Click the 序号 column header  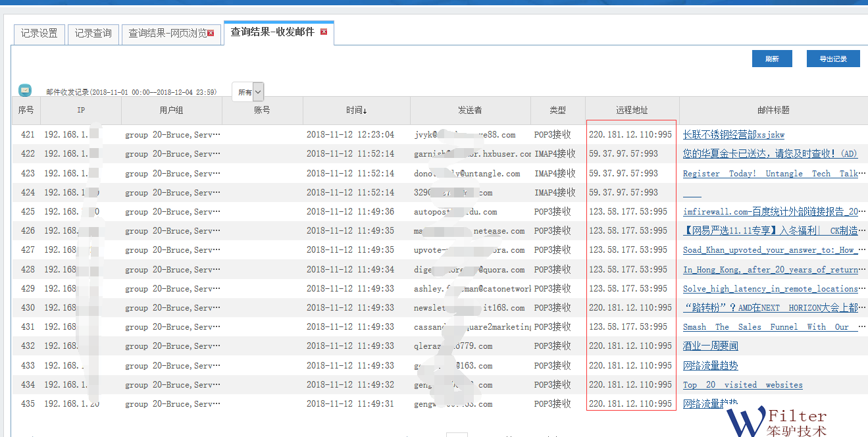26,111
